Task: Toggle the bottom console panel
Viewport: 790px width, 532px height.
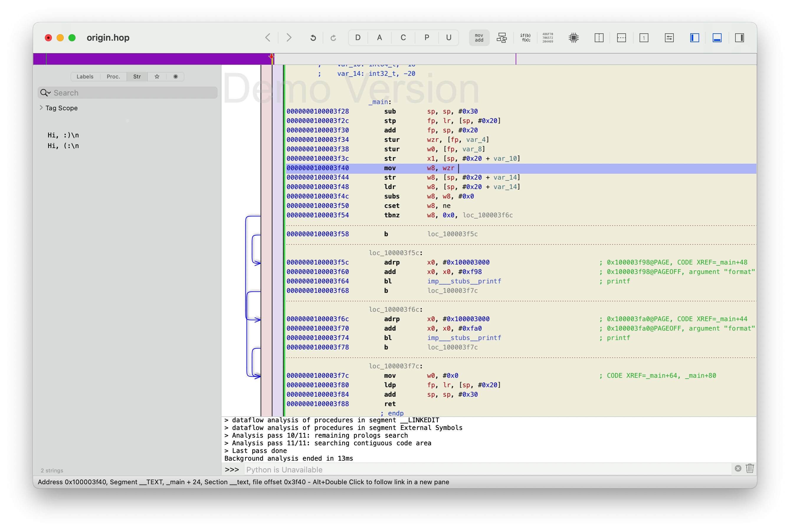Action: (x=717, y=38)
